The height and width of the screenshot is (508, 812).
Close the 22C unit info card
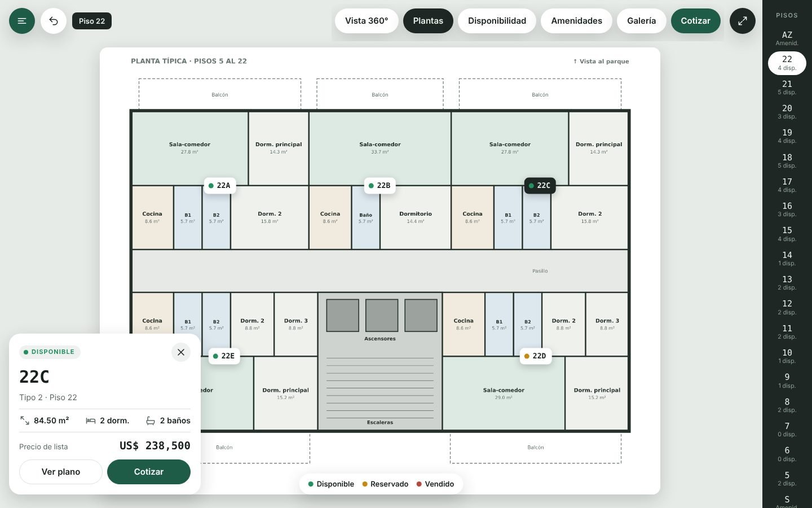pos(181,352)
